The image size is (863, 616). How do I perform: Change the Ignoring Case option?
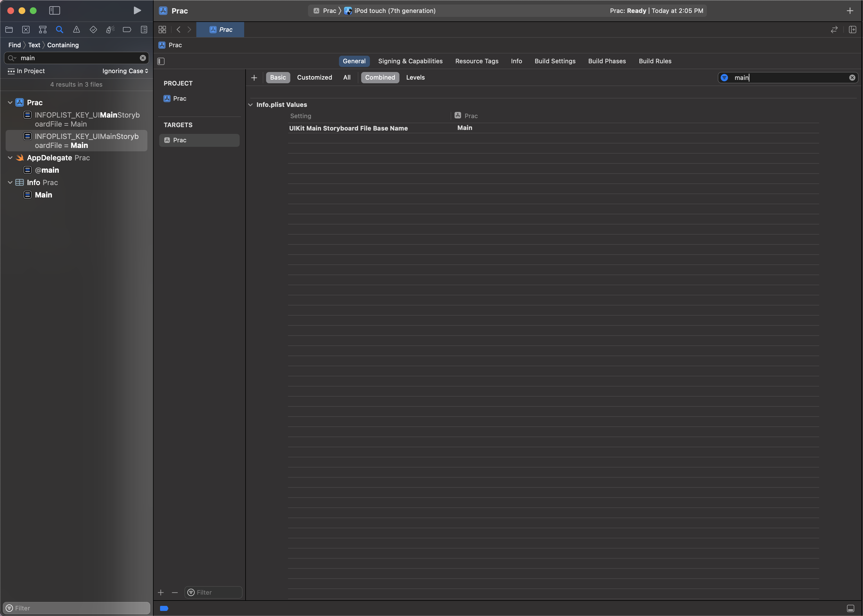[x=125, y=71]
